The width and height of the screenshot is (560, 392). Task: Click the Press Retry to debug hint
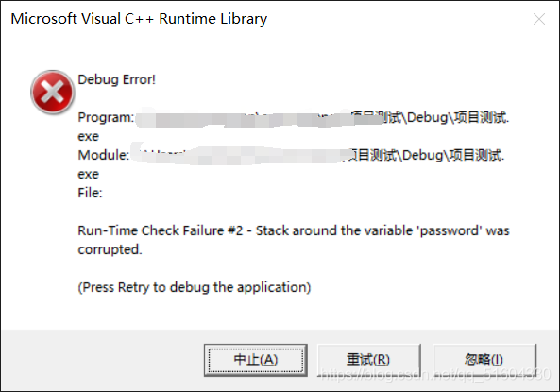[x=195, y=288]
